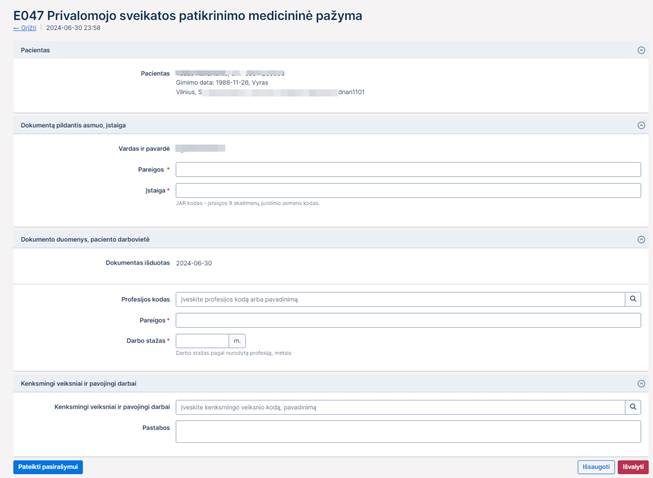Image resolution: width=653 pixels, height=478 pixels.
Task: Focus Pareigos field under Dokumentą pildantis asmuo
Action: [x=407, y=169]
